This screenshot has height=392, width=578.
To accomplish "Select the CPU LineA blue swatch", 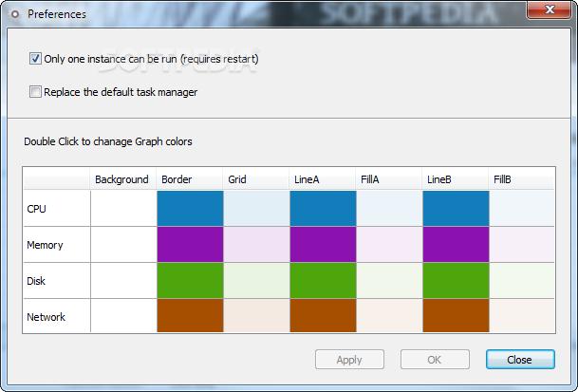I will coord(323,209).
